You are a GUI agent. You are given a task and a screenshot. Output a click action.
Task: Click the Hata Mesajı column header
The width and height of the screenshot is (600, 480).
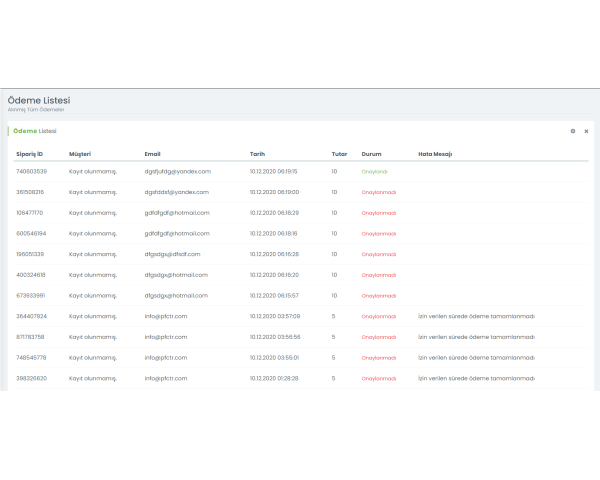(x=435, y=154)
